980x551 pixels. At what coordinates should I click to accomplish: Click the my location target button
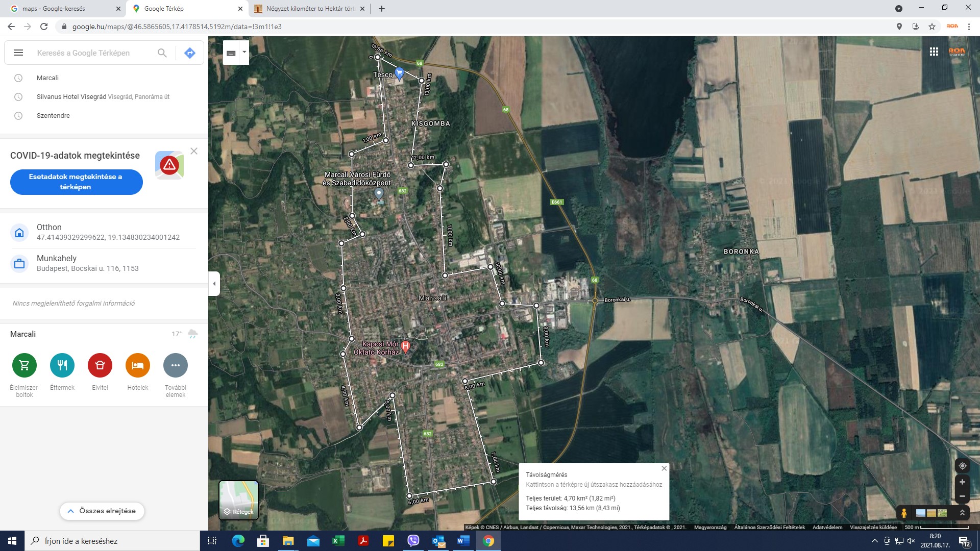coord(962,466)
